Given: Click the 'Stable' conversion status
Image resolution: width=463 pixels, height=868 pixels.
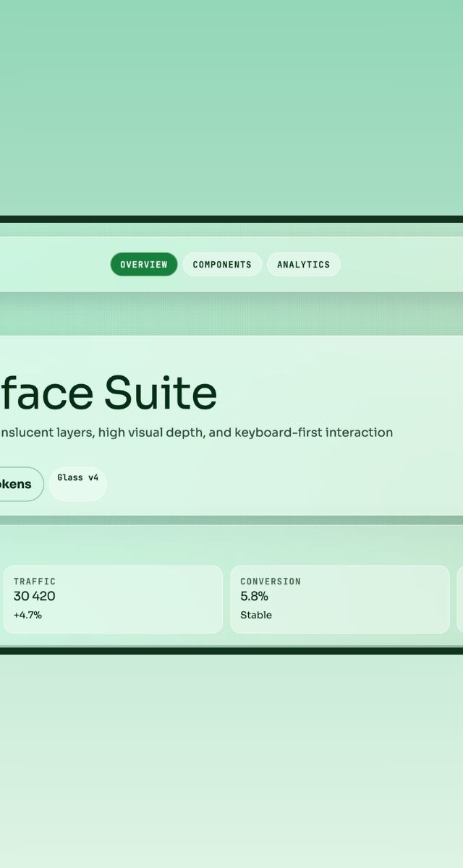Looking at the screenshot, I should pos(256,616).
